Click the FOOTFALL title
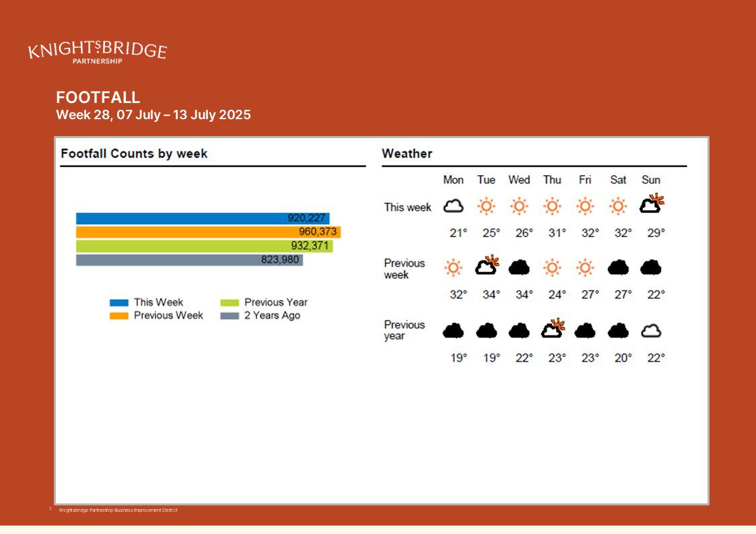This screenshot has height=534, width=756. (x=98, y=98)
